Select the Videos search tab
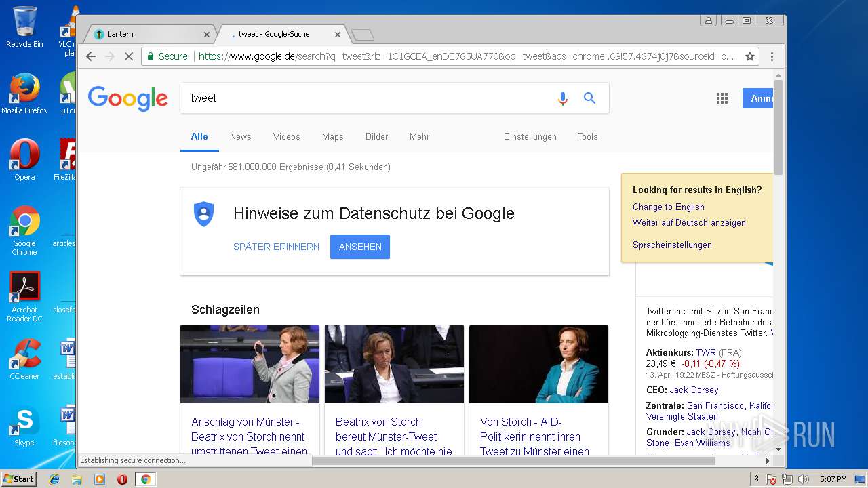 tap(287, 136)
